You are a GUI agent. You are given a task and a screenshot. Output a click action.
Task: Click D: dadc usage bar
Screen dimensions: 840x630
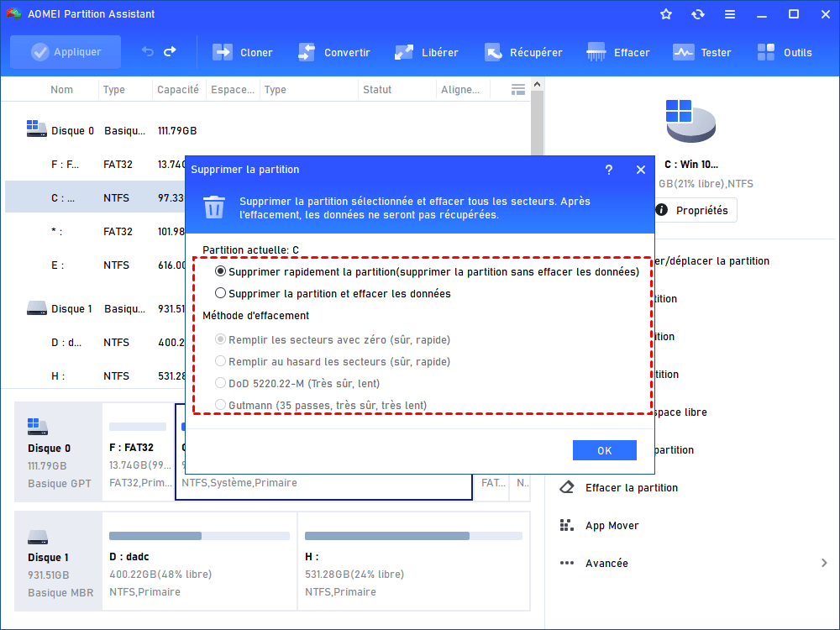(199, 536)
